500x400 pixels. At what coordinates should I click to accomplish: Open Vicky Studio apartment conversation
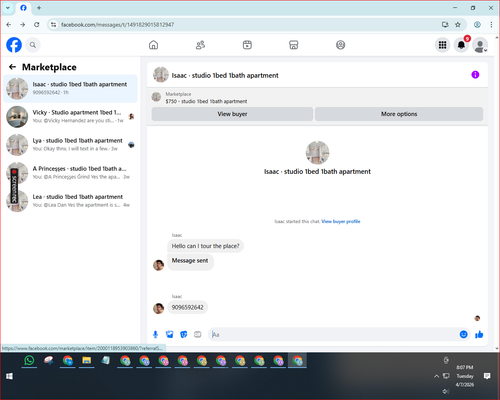pos(70,117)
